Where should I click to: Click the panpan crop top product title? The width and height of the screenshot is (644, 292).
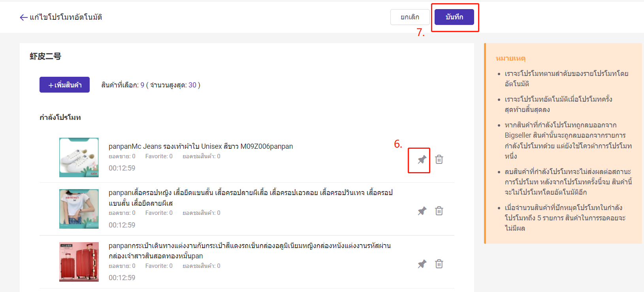[x=250, y=198]
